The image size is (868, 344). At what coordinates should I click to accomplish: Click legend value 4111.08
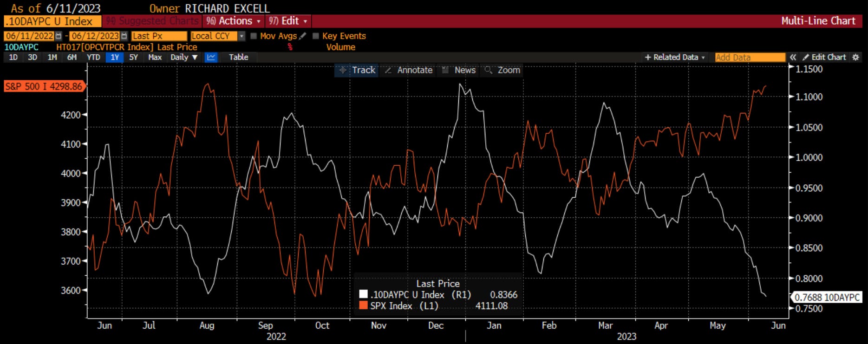click(x=492, y=305)
